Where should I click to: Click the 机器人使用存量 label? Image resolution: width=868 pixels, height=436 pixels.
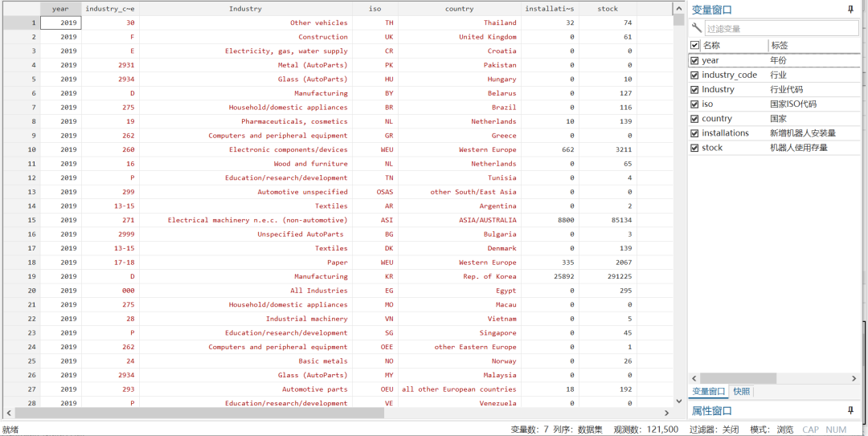point(799,148)
